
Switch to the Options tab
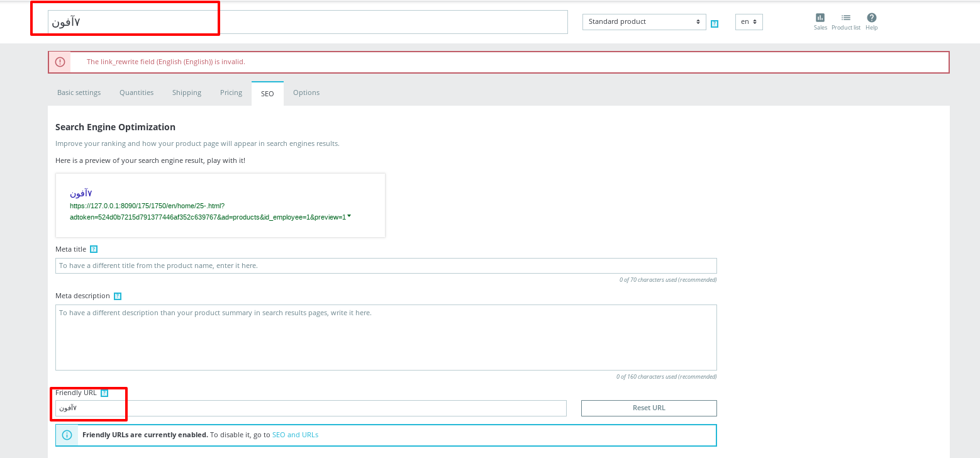click(306, 92)
